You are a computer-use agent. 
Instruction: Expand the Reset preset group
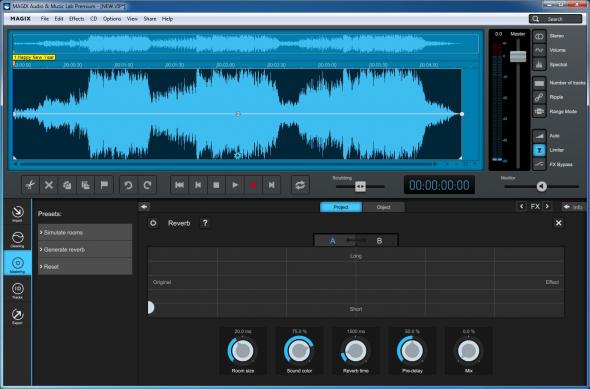[x=85, y=266]
